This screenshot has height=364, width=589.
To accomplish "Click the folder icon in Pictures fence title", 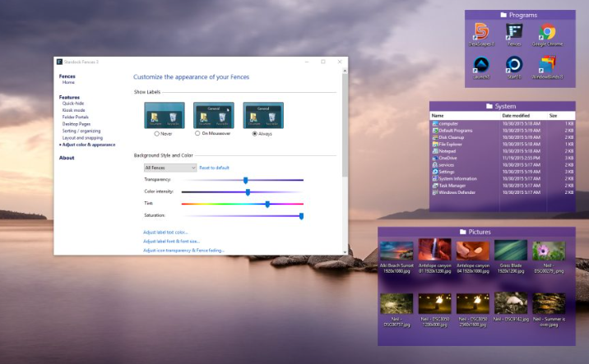I will (463, 232).
